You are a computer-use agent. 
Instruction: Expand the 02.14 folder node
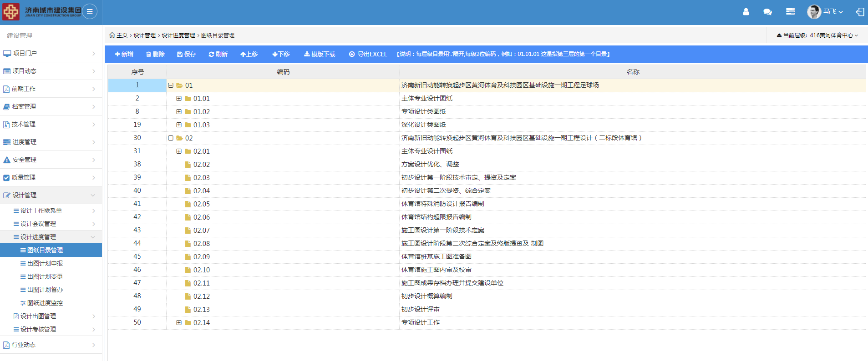click(x=179, y=323)
